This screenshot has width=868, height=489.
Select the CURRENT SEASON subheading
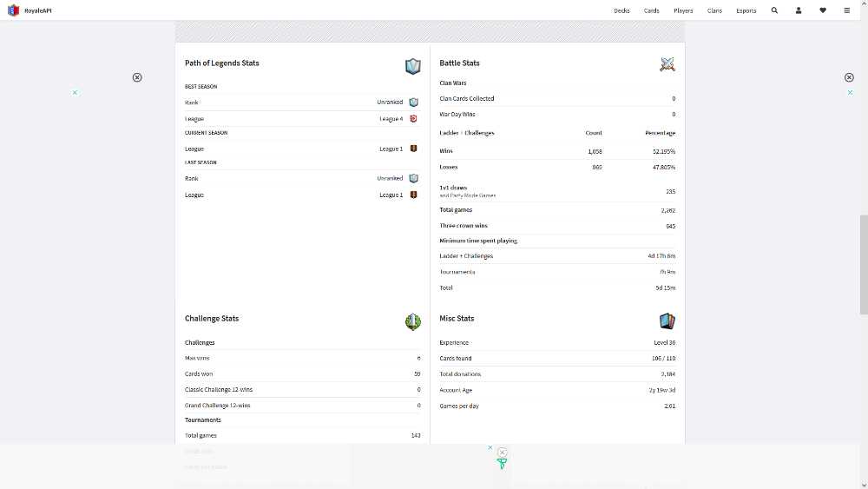point(206,133)
